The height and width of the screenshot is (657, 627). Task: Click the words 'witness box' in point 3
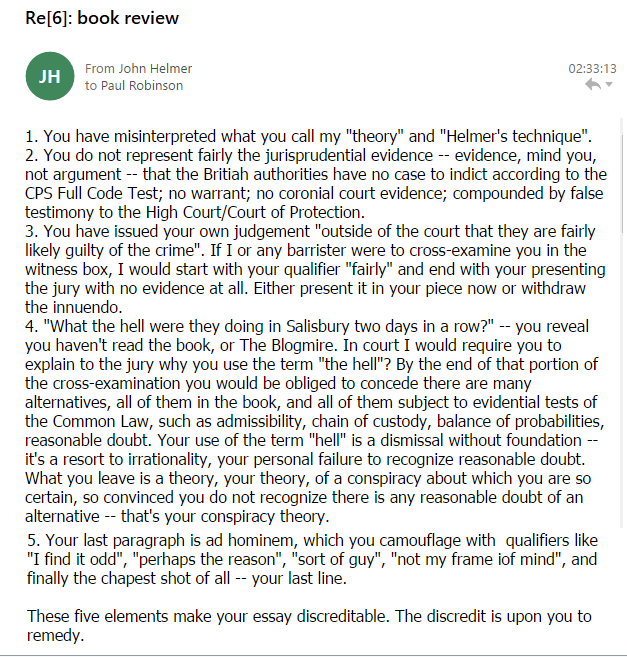(68, 269)
